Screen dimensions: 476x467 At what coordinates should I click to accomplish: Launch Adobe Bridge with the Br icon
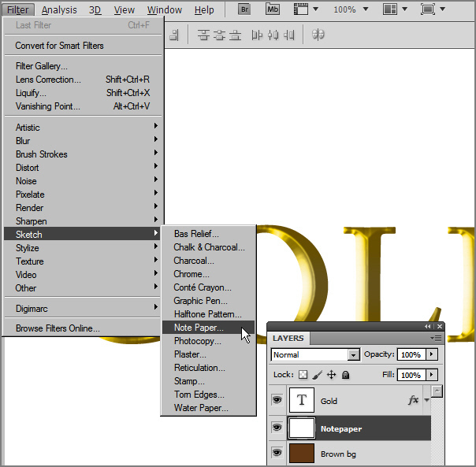tap(244, 9)
